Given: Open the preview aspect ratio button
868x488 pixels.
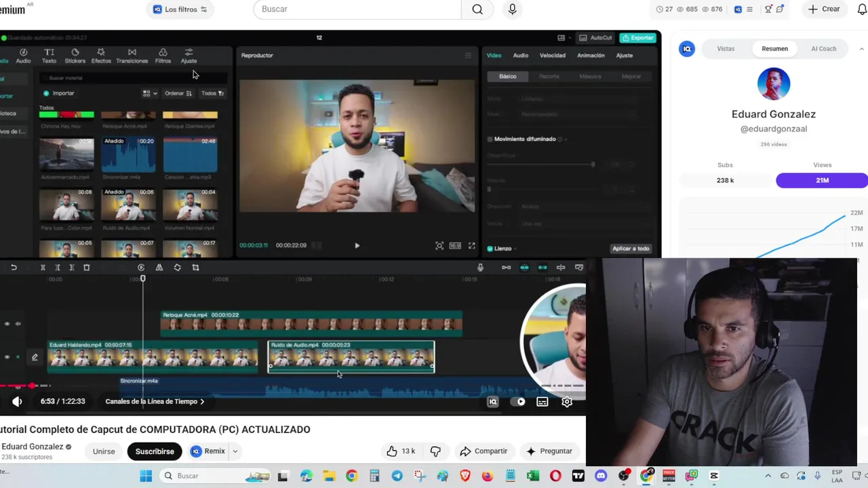Looking at the screenshot, I should pyautogui.click(x=455, y=246).
